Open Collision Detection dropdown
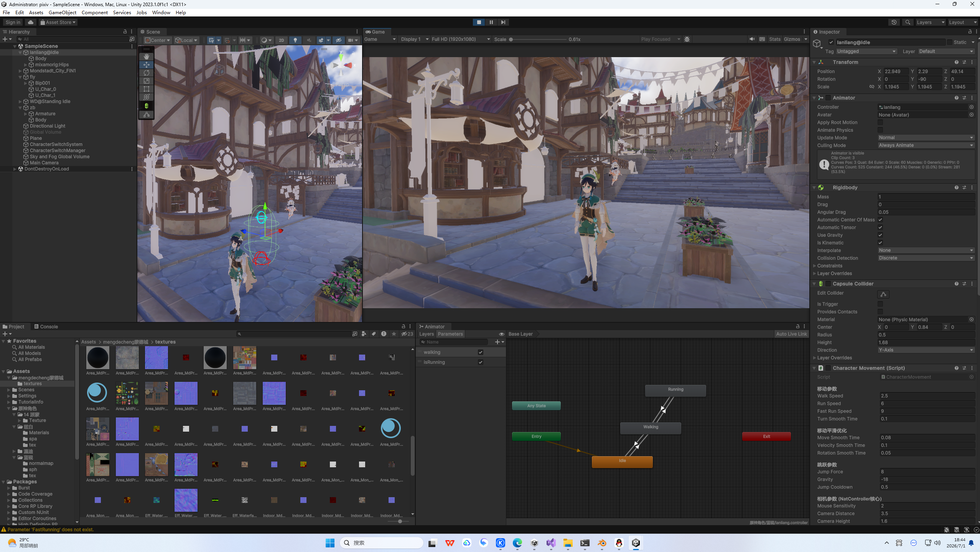This screenshot has height=552, width=980. click(x=926, y=258)
